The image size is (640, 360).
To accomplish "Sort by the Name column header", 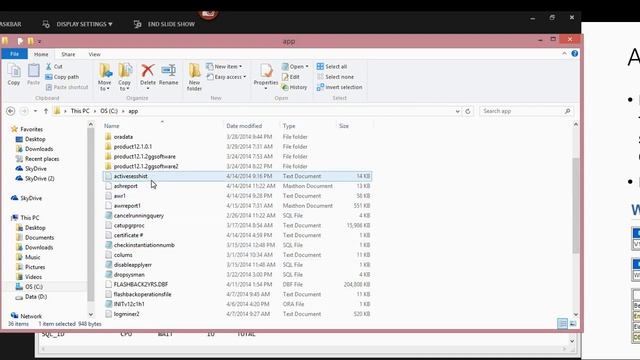I will click(111, 126).
